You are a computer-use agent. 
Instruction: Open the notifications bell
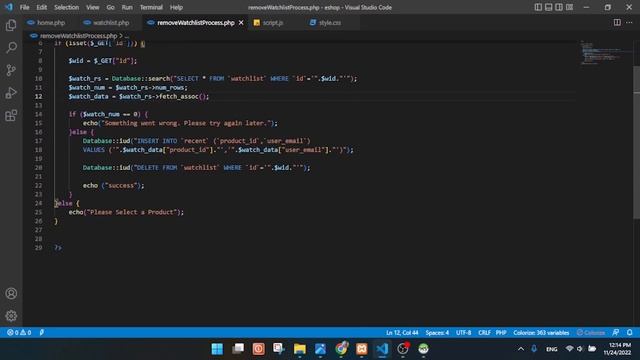[x=629, y=333]
